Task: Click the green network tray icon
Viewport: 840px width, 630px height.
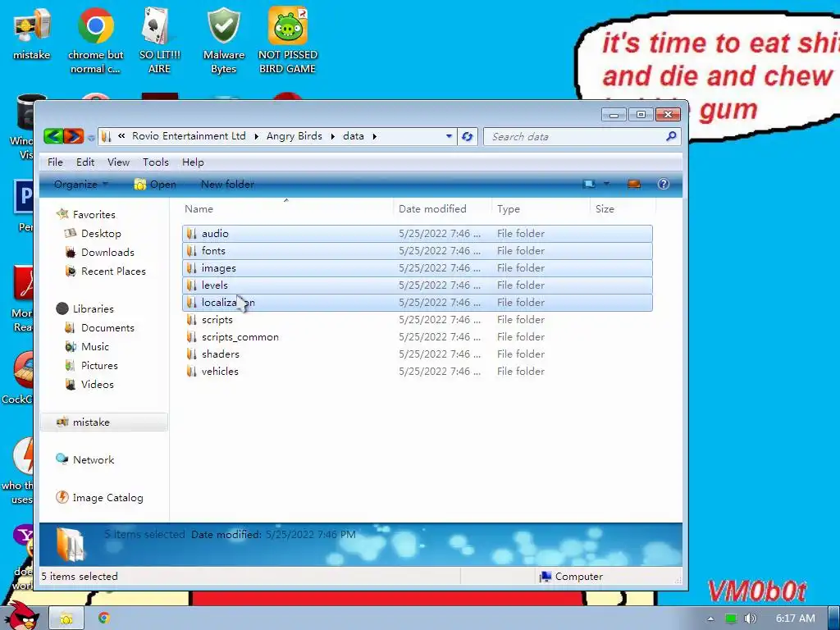Action: [x=731, y=619]
